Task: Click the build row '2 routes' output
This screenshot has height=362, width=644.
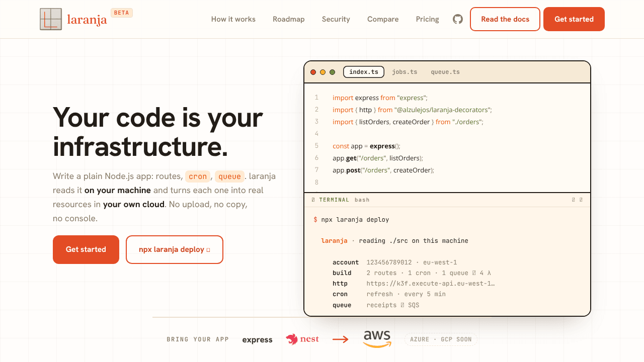Action: [429, 273]
